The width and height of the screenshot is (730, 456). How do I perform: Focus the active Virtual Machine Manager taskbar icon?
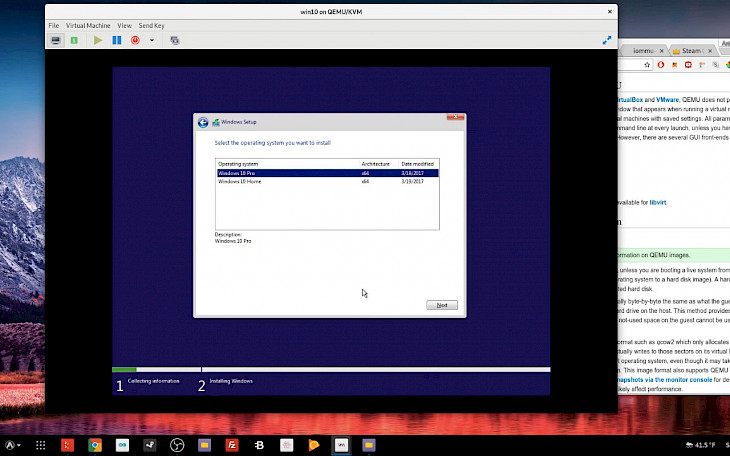(x=341, y=445)
